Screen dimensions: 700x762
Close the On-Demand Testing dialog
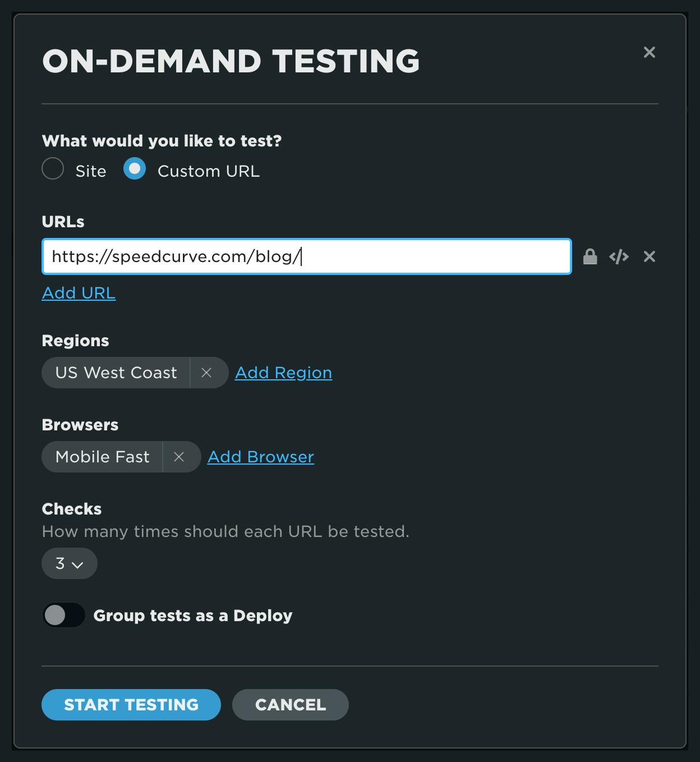(x=649, y=52)
